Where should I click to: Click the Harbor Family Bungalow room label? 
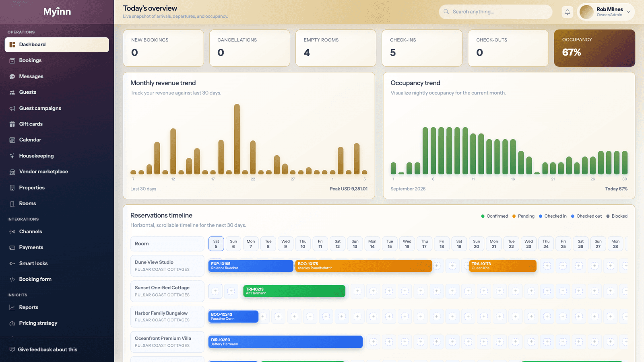click(x=167, y=317)
